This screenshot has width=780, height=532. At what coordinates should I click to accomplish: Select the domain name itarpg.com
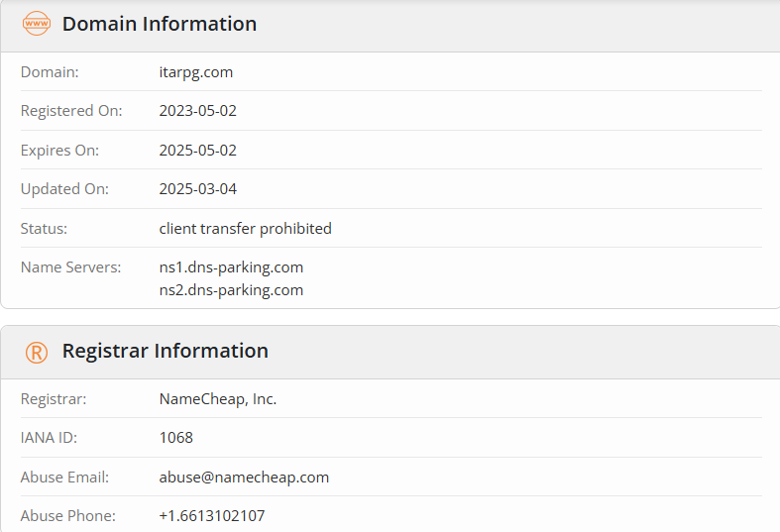196,72
